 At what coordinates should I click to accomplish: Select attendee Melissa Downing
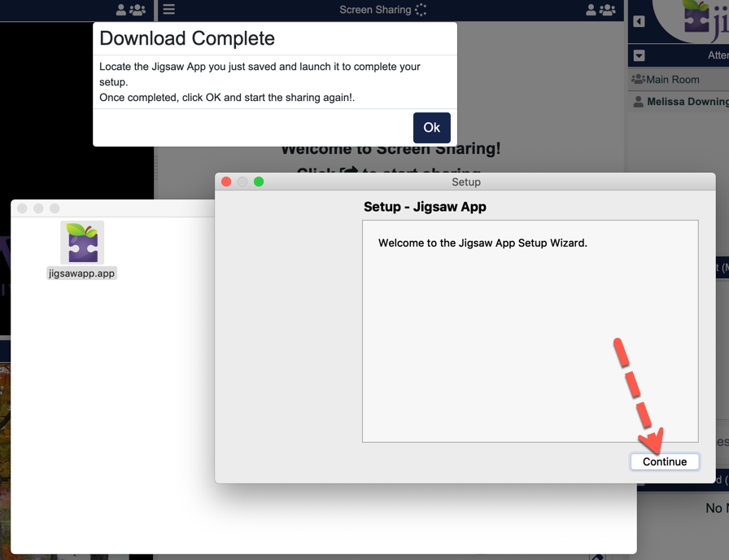click(x=686, y=102)
